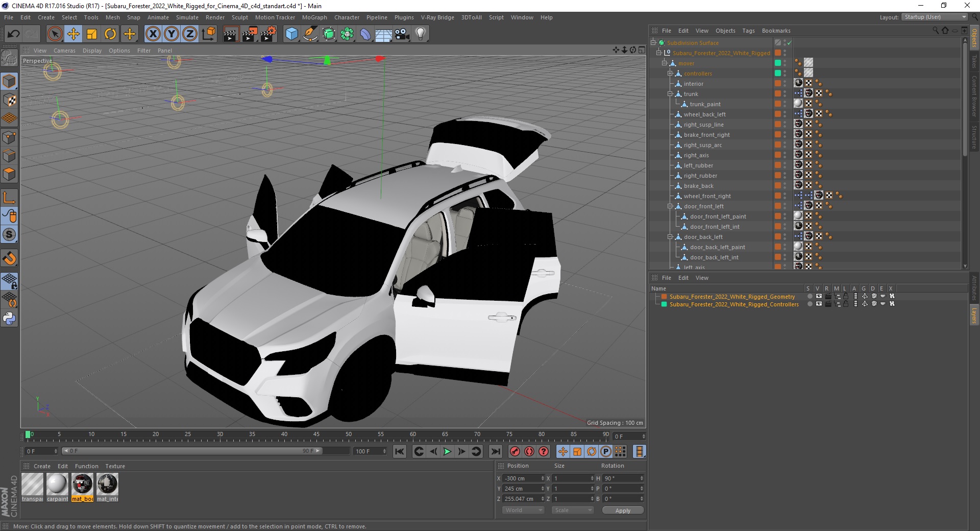980x531 pixels.
Task: Open the Python script icon
Action: (x=9, y=319)
